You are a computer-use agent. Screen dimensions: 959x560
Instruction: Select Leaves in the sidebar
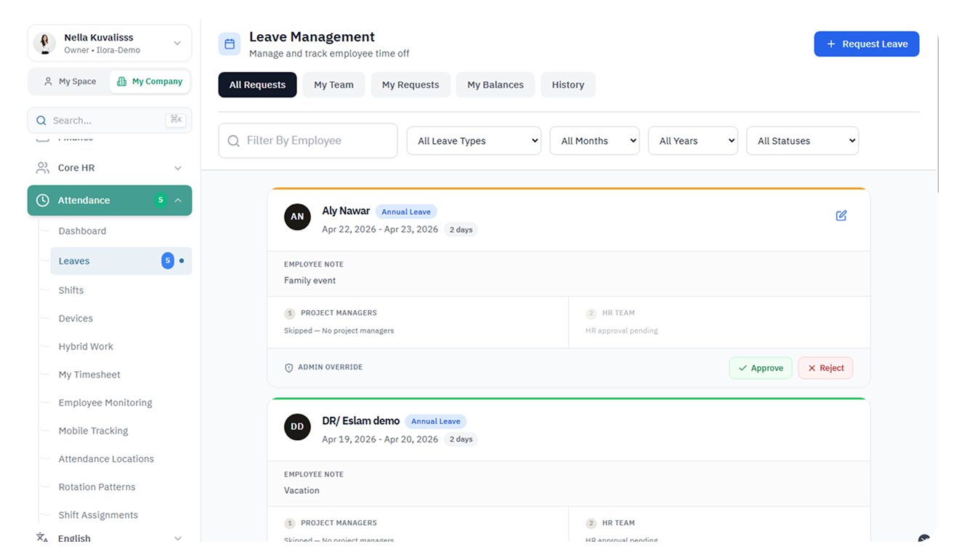pos(121,261)
